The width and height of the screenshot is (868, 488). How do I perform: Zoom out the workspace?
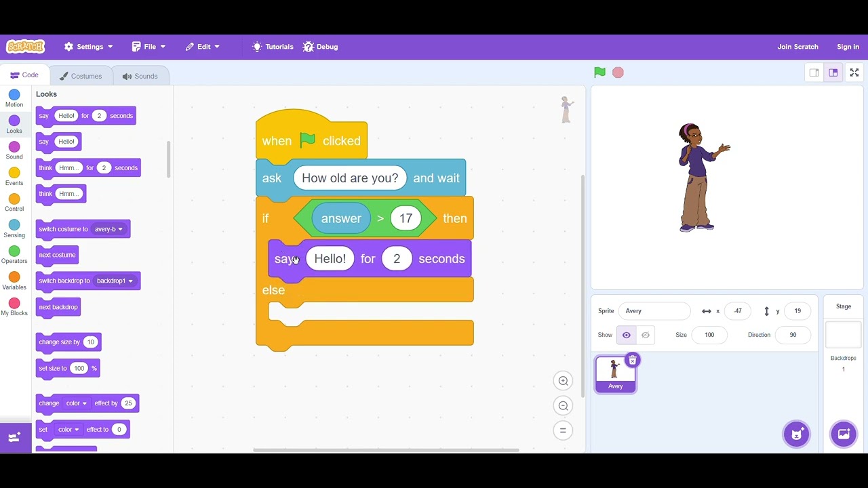563,405
